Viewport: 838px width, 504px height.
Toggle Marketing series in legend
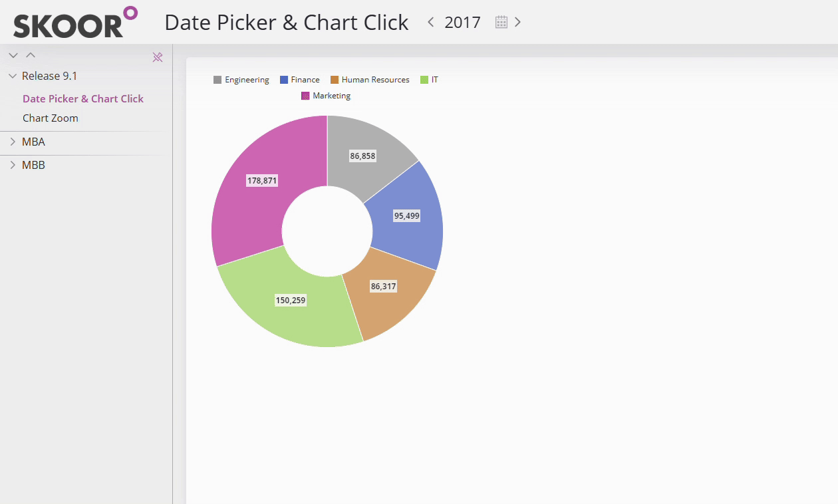[x=326, y=96]
